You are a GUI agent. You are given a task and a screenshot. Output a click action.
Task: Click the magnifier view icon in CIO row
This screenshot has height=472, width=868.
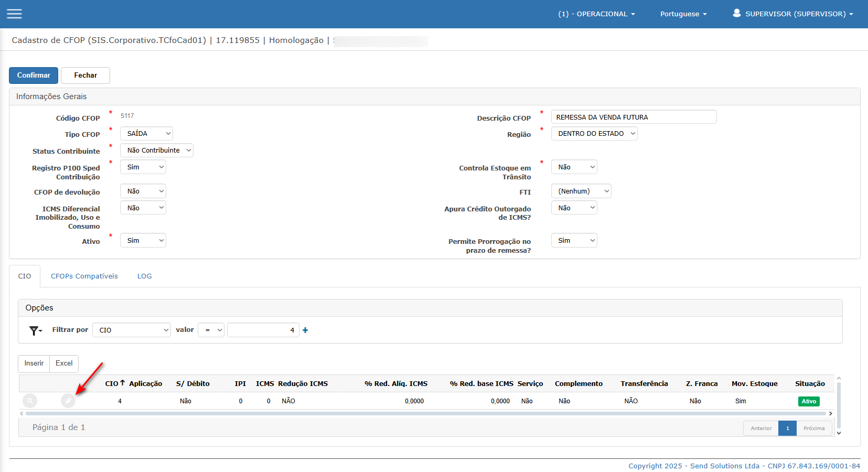(30, 401)
